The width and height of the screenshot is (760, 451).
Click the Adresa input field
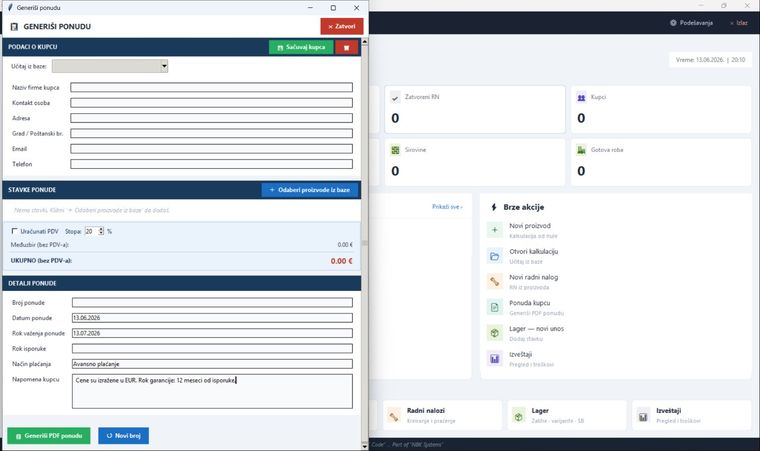click(x=211, y=118)
